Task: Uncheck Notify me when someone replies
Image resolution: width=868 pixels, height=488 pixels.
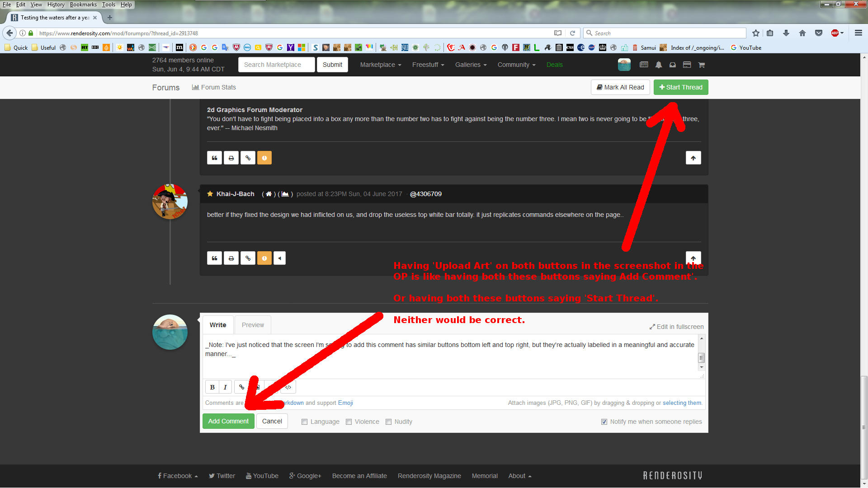Action: 604,422
